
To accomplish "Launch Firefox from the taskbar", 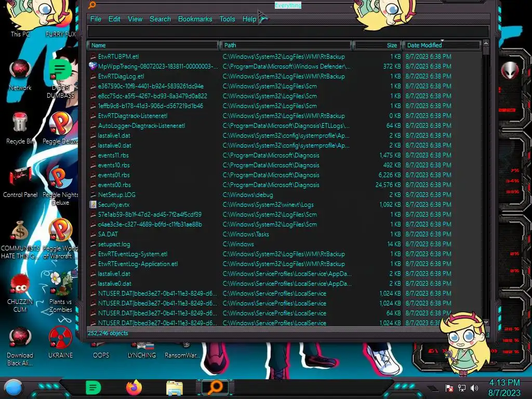I will coord(134,388).
